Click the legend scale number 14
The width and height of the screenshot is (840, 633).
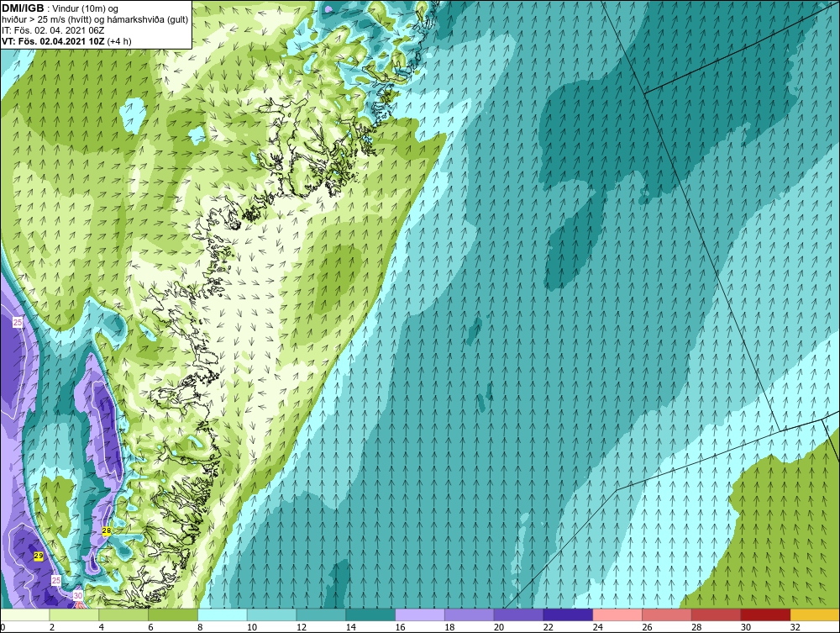pyautogui.click(x=350, y=627)
